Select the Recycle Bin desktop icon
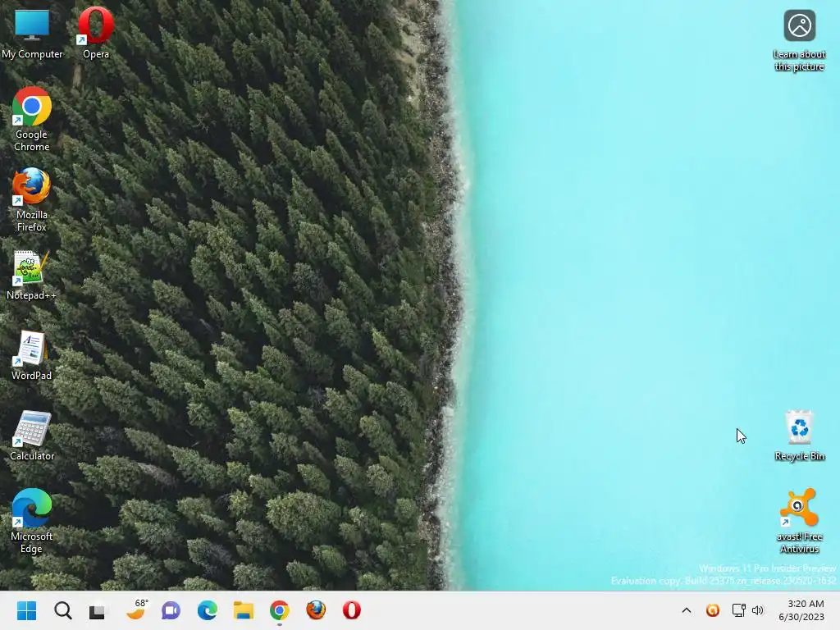 (x=799, y=436)
